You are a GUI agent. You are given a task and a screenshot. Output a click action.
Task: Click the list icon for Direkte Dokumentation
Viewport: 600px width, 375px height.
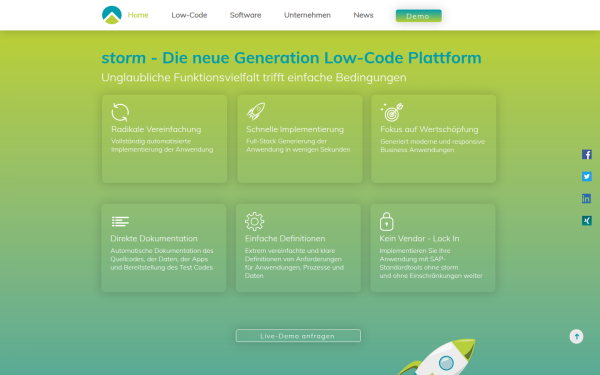point(120,222)
